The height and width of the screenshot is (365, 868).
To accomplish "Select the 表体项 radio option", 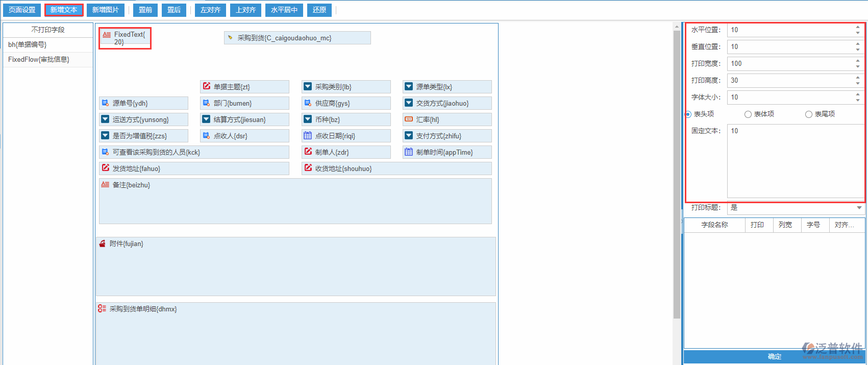I will point(748,114).
